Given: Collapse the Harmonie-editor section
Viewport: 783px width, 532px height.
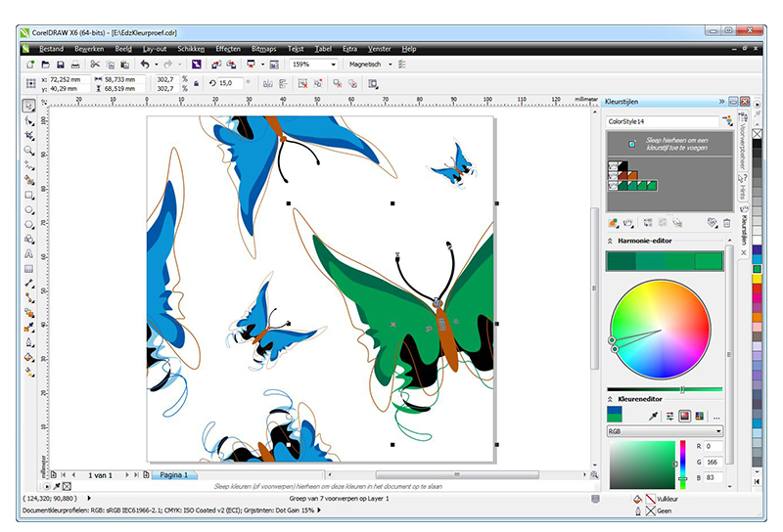Looking at the screenshot, I should (x=612, y=241).
